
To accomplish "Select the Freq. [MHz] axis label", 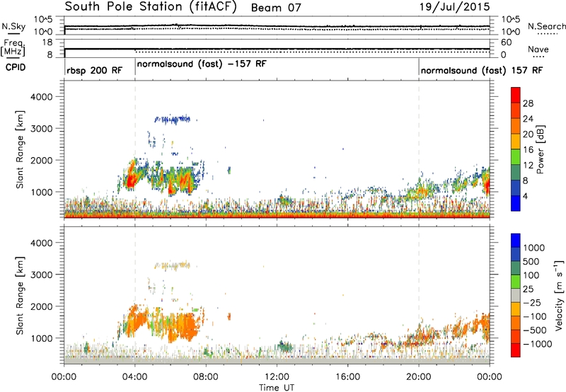I will coord(13,48).
